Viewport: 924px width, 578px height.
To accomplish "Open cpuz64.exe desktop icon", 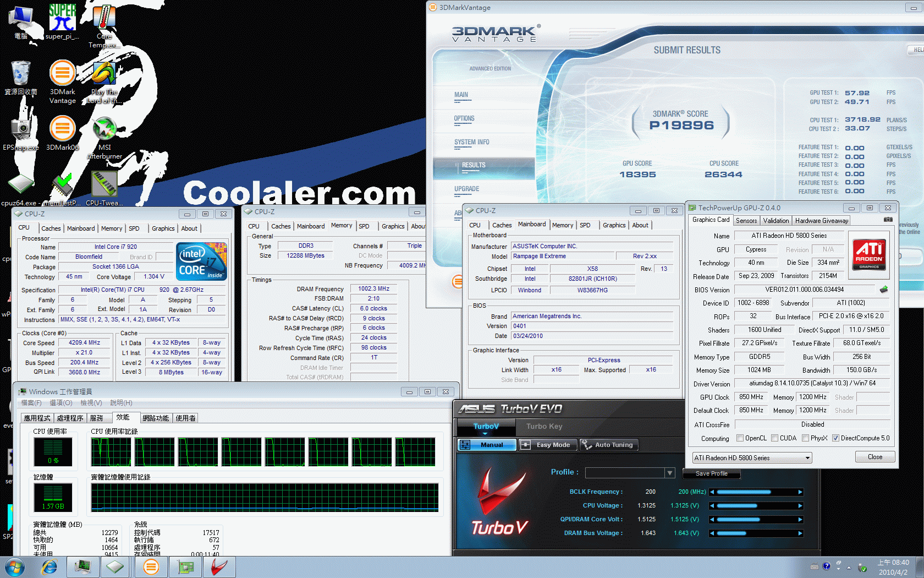I will coord(21,190).
